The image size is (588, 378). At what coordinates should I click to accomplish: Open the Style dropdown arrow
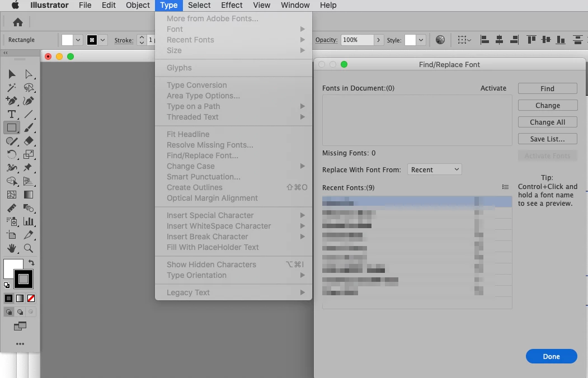[x=421, y=40]
